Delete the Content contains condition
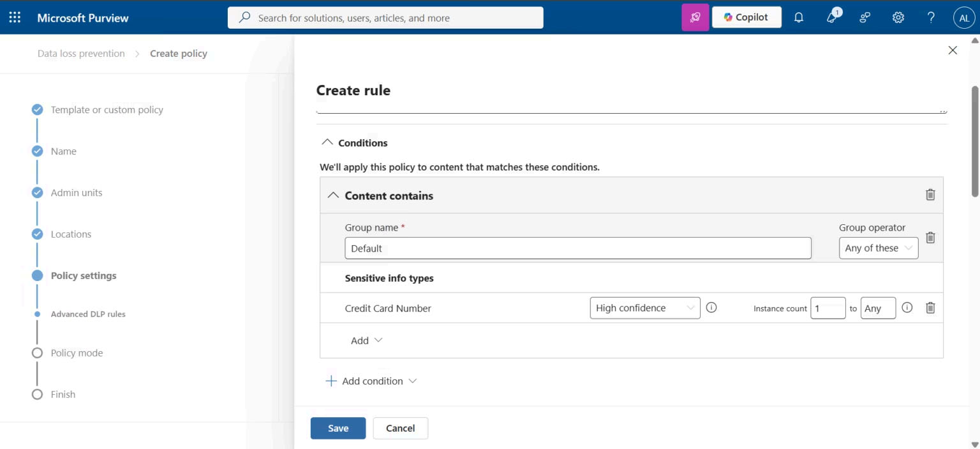The width and height of the screenshot is (980, 449). pyautogui.click(x=930, y=195)
